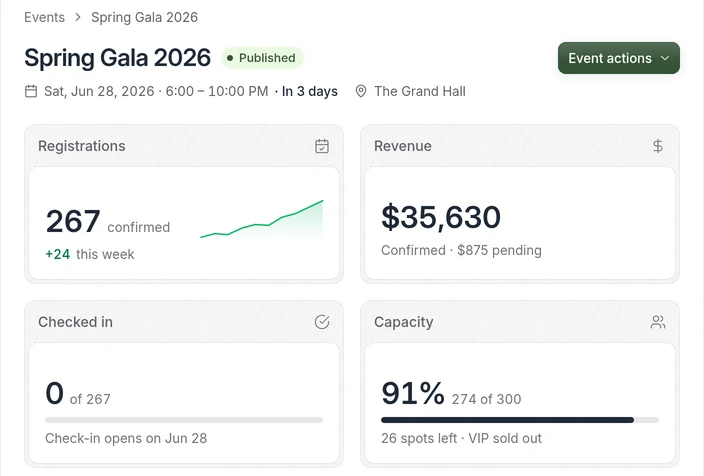Click the Registrations card title

[x=82, y=146]
